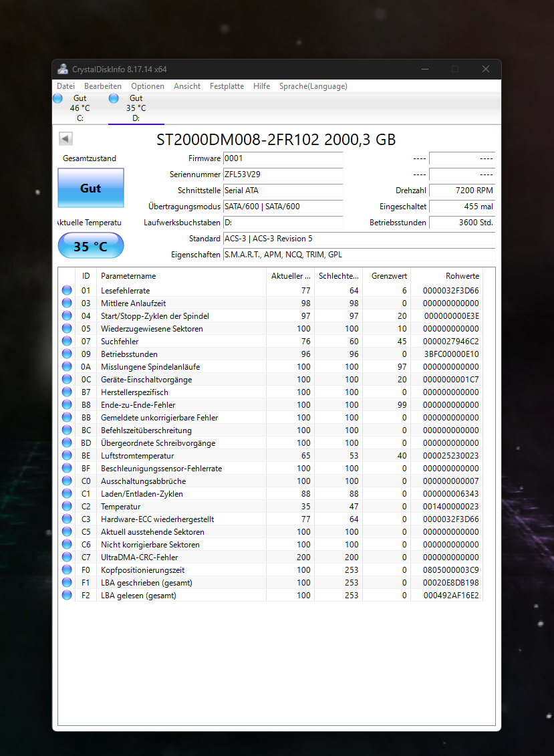Screen dimensions: 554x756
Task: Click the Rohwerte column header
Action: pyautogui.click(x=446, y=276)
